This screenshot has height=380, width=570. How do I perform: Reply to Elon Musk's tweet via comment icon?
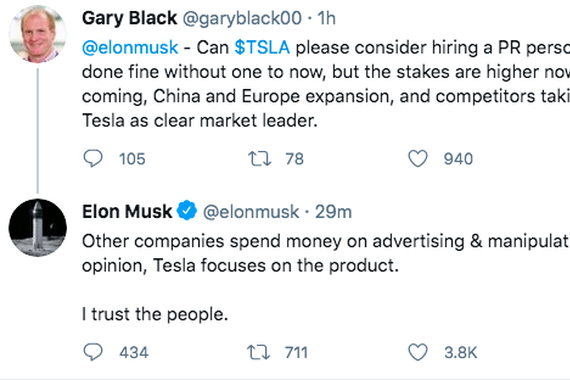point(93,352)
